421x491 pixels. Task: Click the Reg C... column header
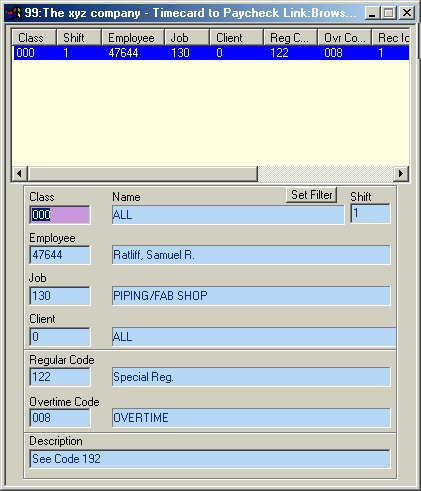pyautogui.click(x=291, y=38)
